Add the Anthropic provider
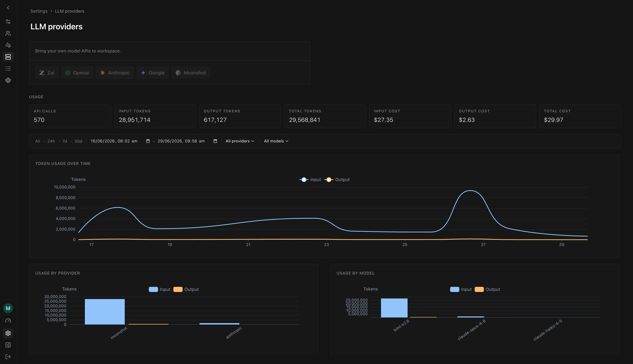The width and height of the screenshot is (633, 364). (115, 73)
